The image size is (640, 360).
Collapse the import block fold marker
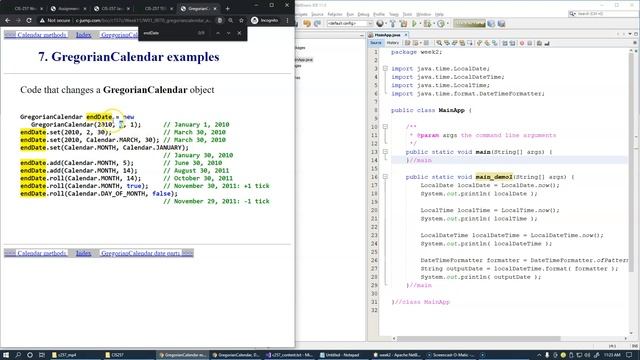[x=385, y=69]
